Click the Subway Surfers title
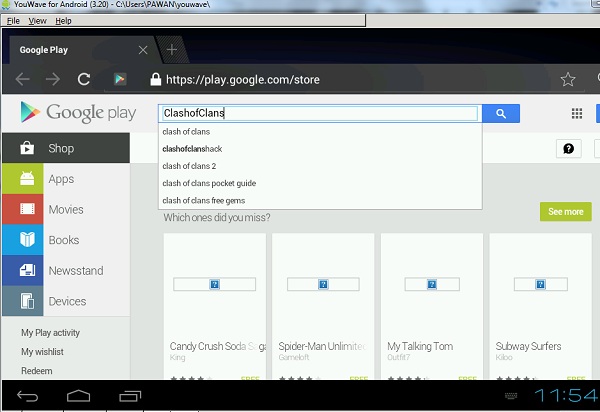 pyautogui.click(x=528, y=346)
